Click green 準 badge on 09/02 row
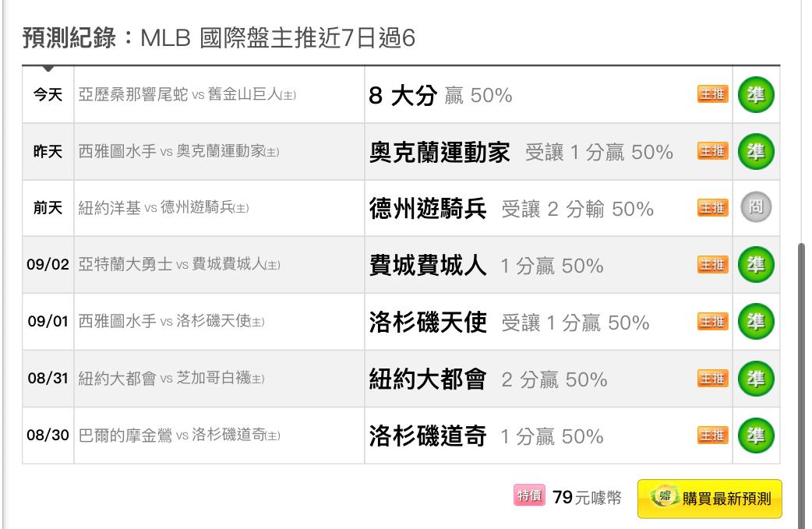This screenshot has width=812, height=529. (x=756, y=265)
